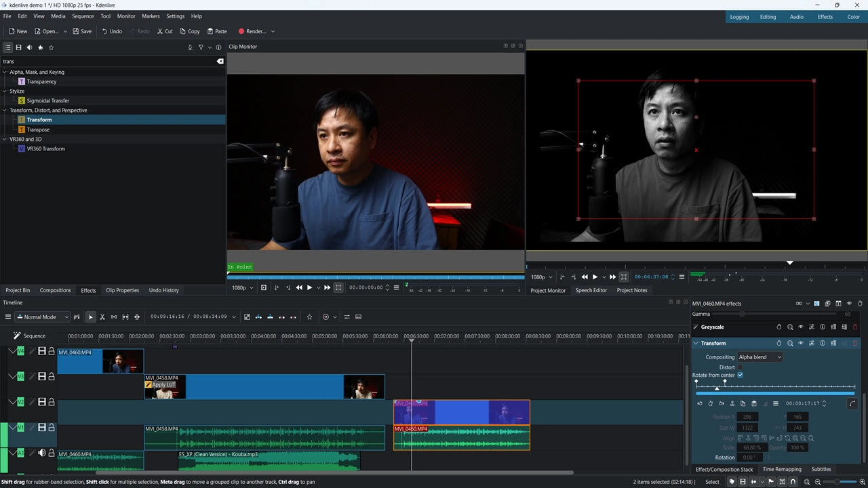868x488 pixels.
Task: Uncheck Rotate from center checkbox
Action: tap(740, 375)
